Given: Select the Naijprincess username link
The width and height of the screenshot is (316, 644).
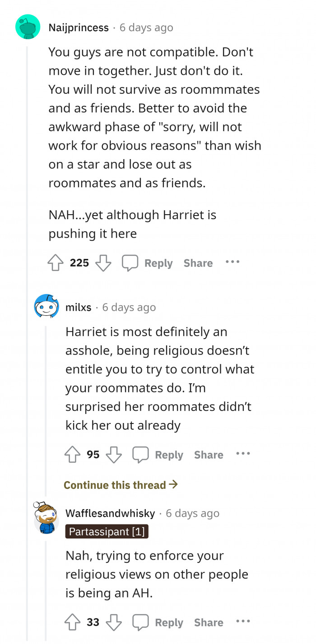Looking at the screenshot, I should (x=79, y=27).
